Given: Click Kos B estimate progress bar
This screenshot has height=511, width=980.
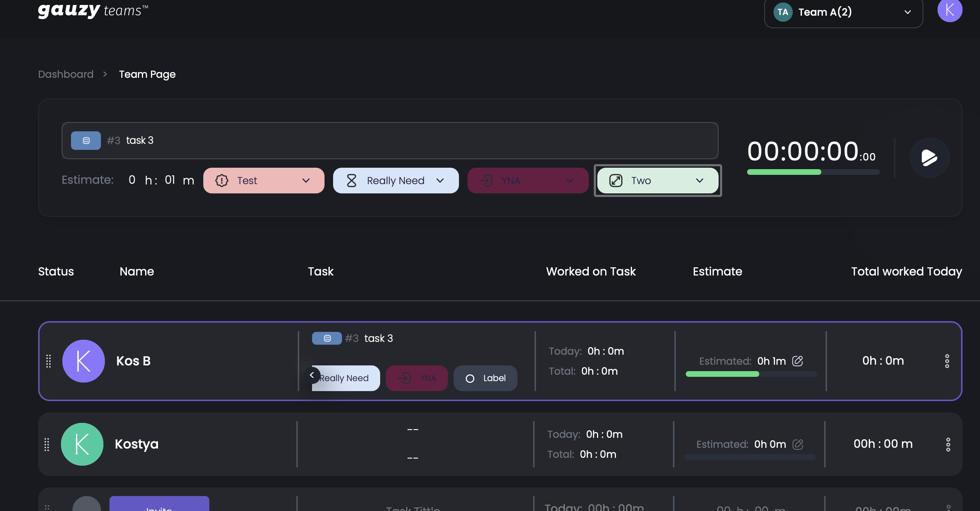Looking at the screenshot, I should click(751, 374).
